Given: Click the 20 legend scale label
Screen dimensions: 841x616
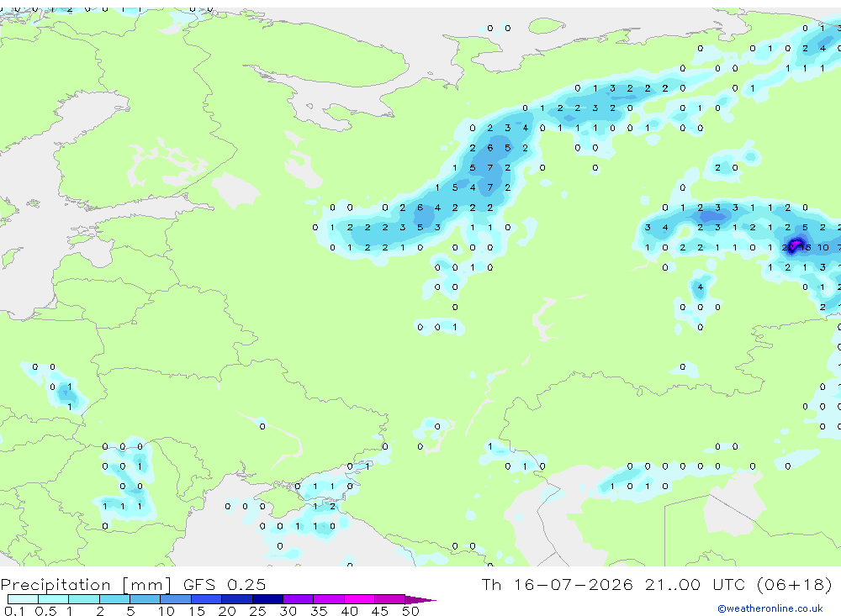Looking at the screenshot, I should 227,611.
